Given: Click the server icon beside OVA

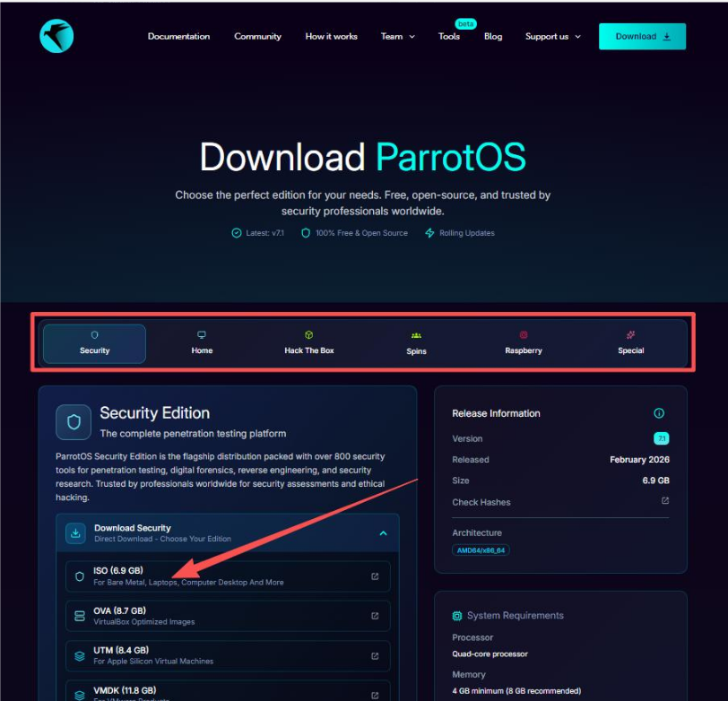Looking at the screenshot, I should coord(80,616).
